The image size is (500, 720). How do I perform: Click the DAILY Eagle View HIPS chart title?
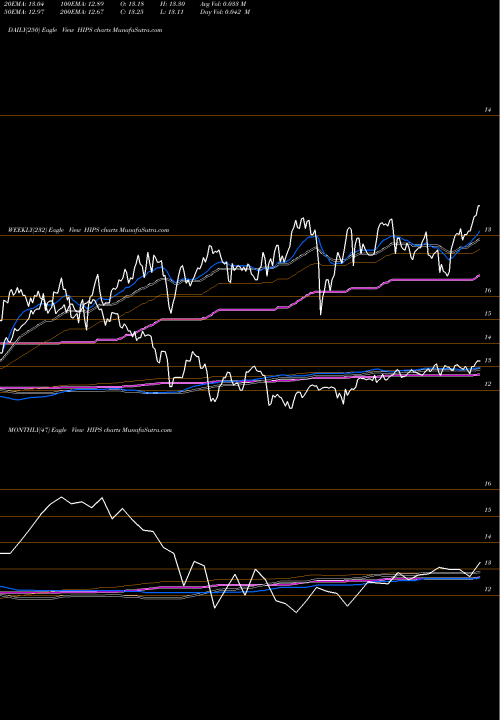(85, 30)
